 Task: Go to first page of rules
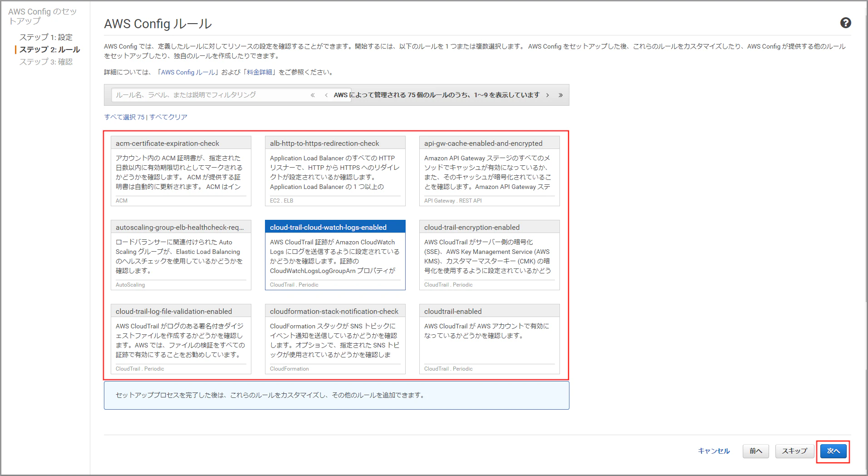[313, 95]
